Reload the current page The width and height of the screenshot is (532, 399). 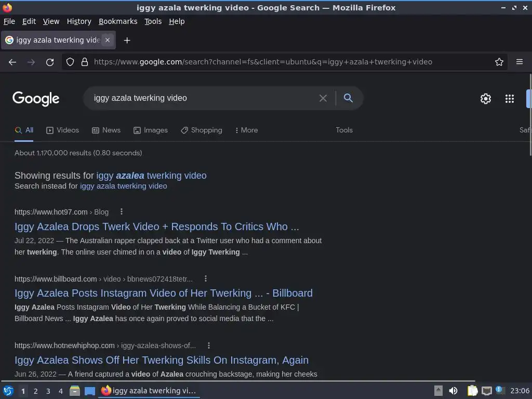pyautogui.click(x=50, y=62)
